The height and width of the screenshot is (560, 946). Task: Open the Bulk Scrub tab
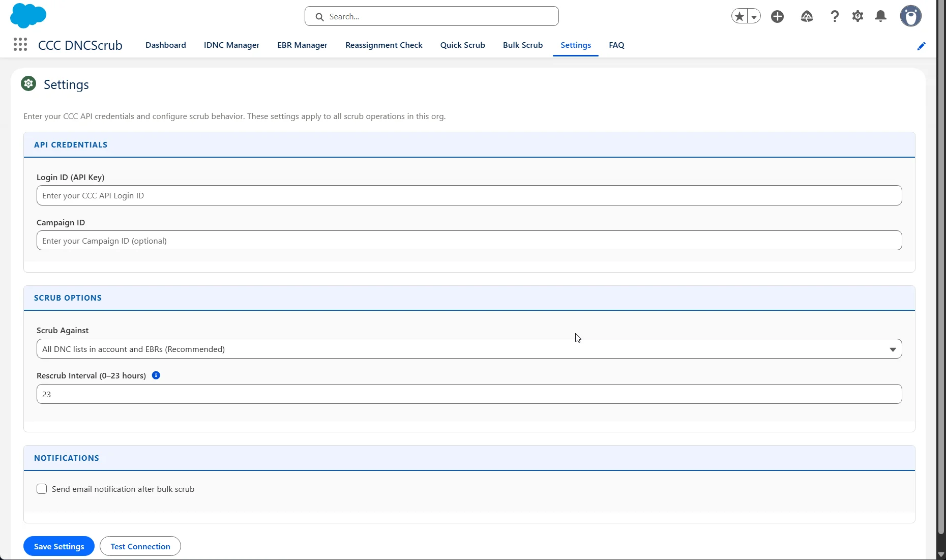coord(523,45)
